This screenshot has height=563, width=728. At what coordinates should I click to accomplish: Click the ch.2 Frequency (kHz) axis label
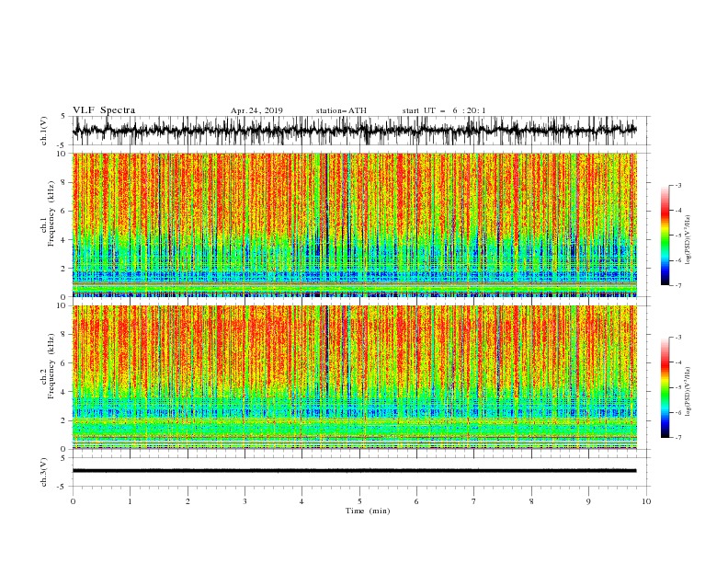[x=48, y=366]
